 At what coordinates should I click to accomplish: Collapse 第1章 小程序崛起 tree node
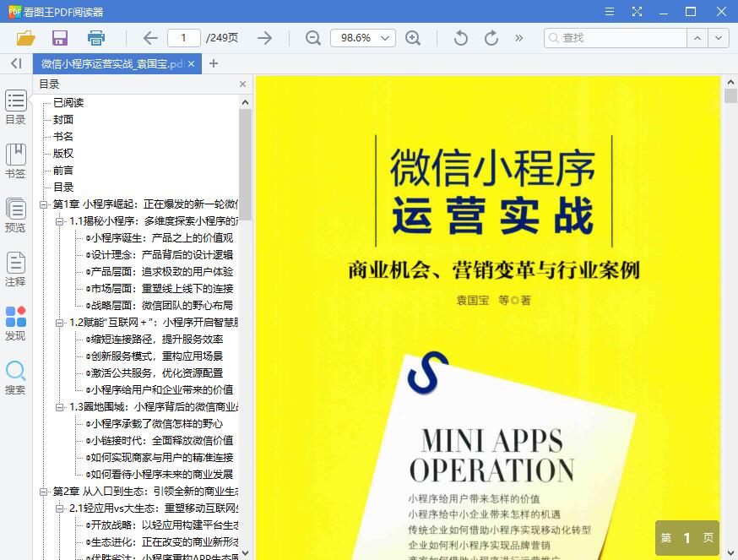point(43,204)
